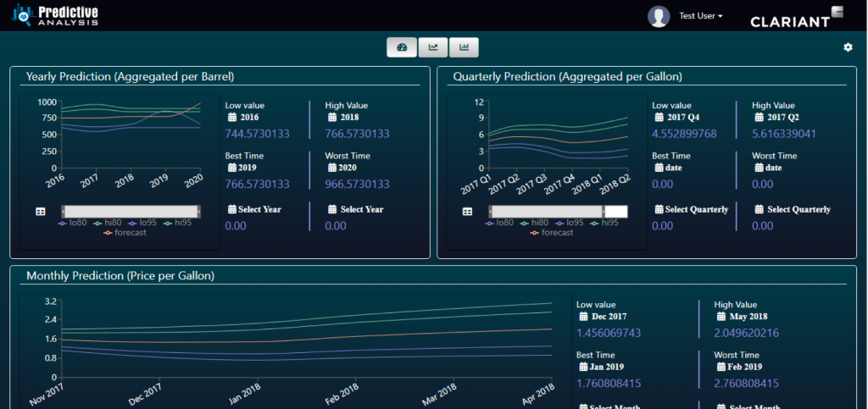This screenshot has width=868, height=409.
Task: Click the Monthly Prediction panel title
Action: click(x=120, y=275)
